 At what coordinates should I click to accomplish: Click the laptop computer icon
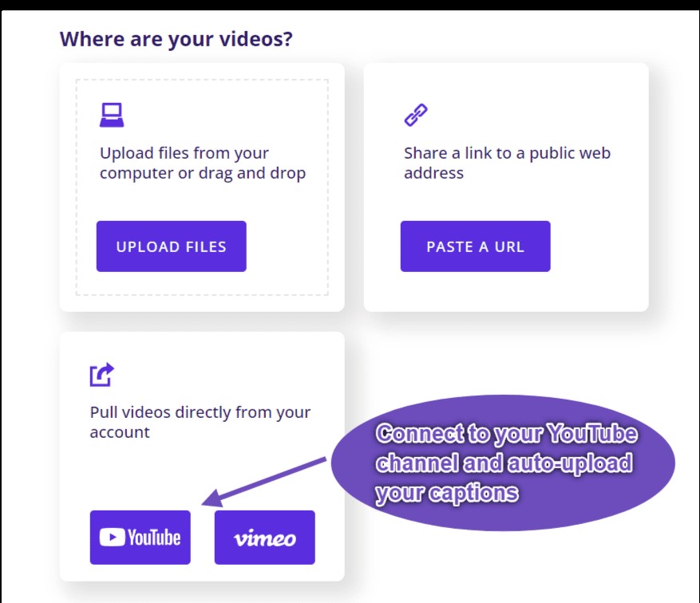pos(112,115)
